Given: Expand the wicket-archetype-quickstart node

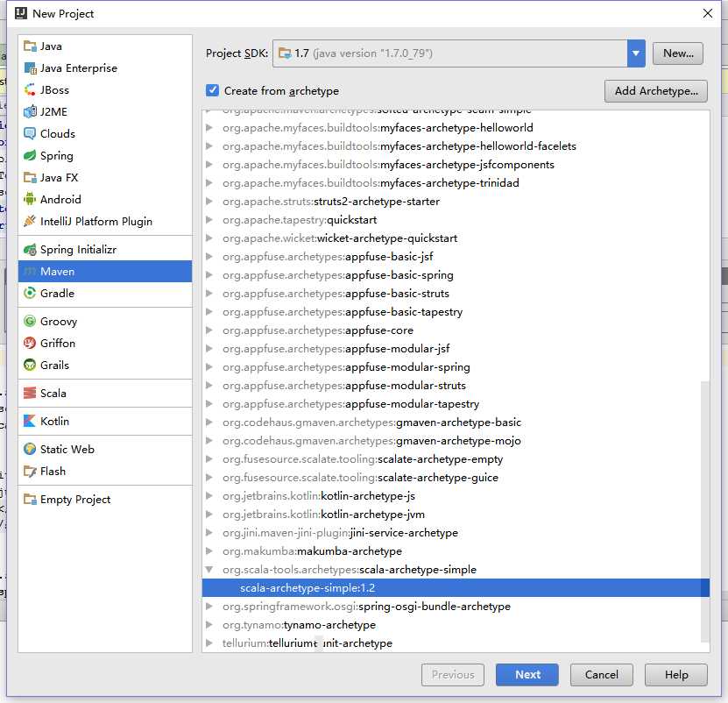Looking at the screenshot, I should pyautogui.click(x=209, y=238).
